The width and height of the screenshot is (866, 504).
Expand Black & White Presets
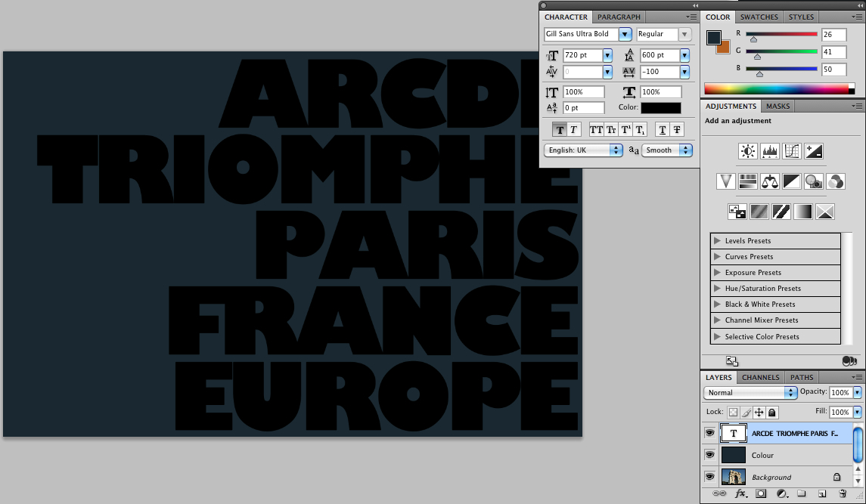717,305
